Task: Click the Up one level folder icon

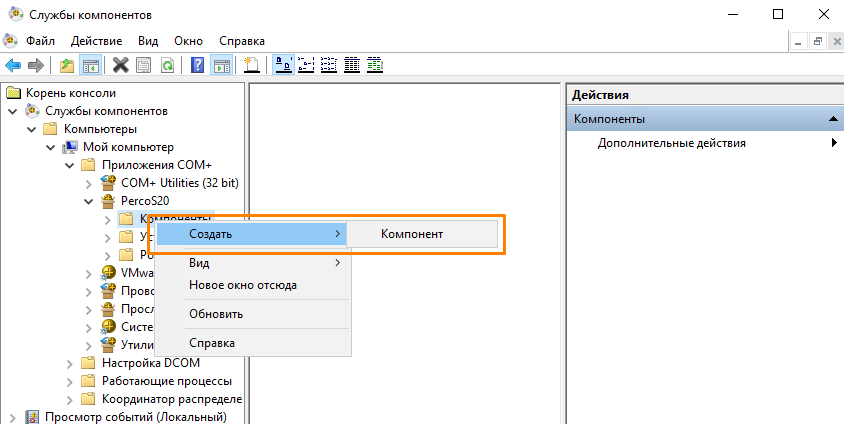Action: (67, 65)
